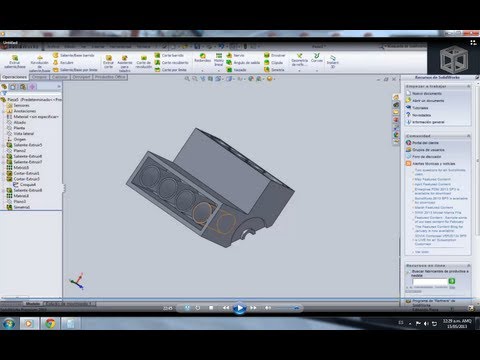Image resolution: width=480 pixels, height=360 pixels.
Task: Open Google Chrome from the taskbar
Action: pos(50,323)
